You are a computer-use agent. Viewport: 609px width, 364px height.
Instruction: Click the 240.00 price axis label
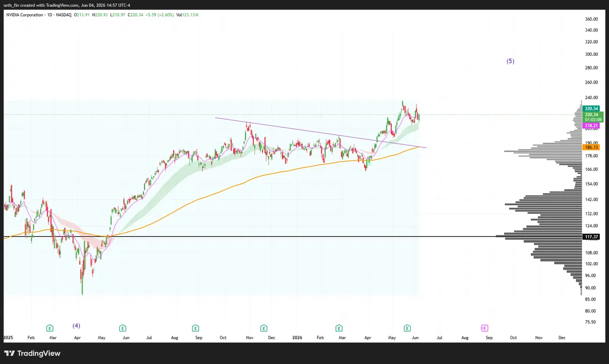pyautogui.click(x=592, y=98)
